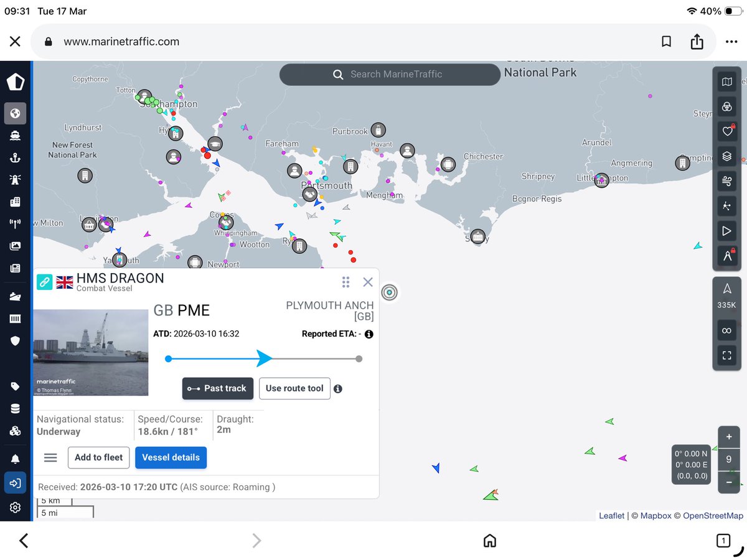Open the browser three-dots menu
747x560 pixels.
click(731, 42)
